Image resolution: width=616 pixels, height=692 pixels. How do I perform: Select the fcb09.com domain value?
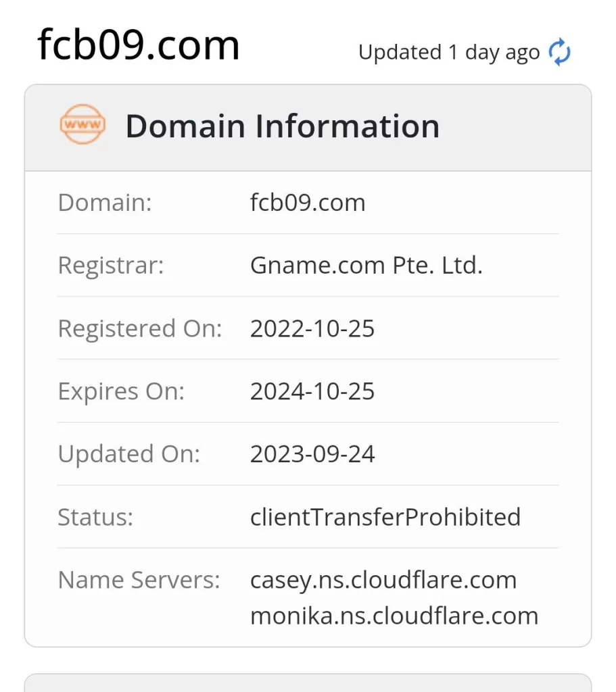coord(308,203)
